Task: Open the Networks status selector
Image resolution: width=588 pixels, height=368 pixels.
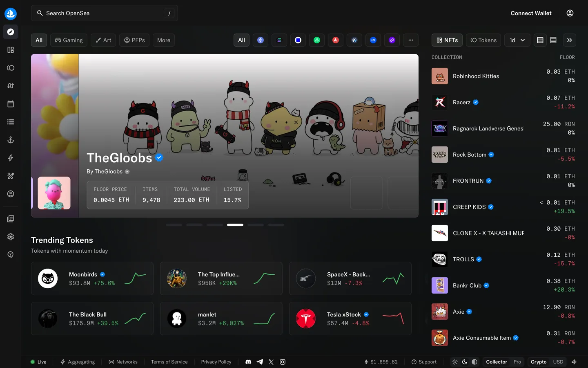Action: point(123,362)
